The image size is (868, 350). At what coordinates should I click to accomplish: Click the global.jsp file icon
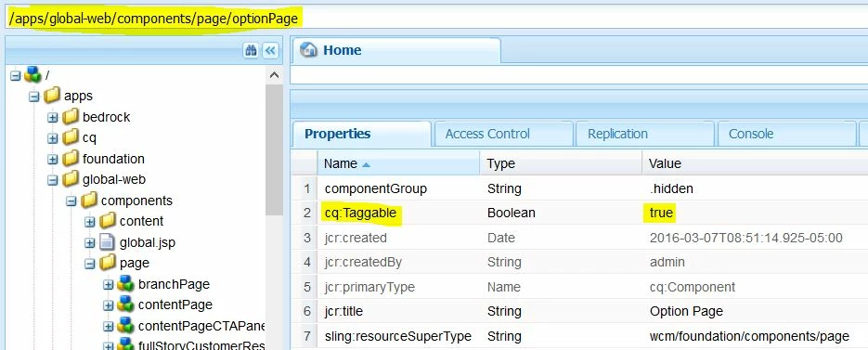click(x=107, y=242)
